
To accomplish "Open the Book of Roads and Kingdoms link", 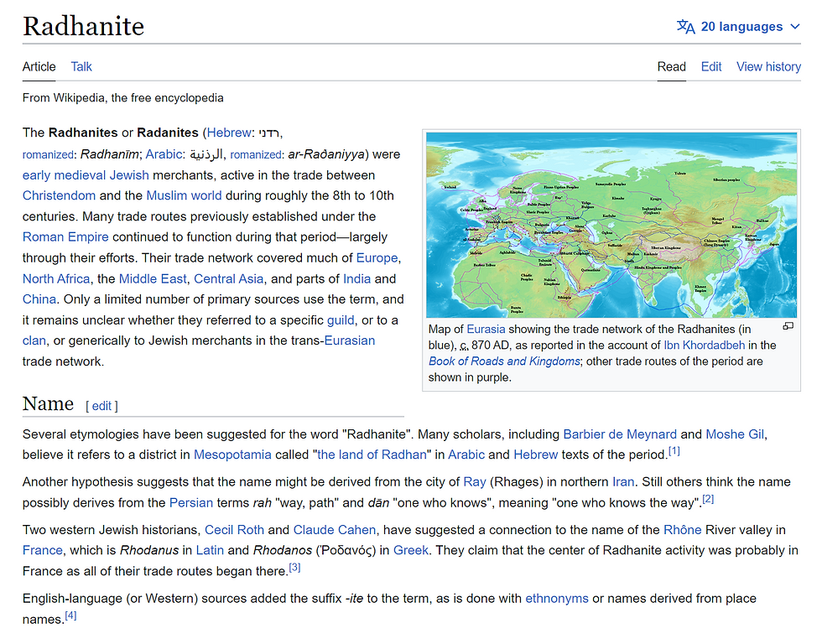I will click(x=504, y=361).
